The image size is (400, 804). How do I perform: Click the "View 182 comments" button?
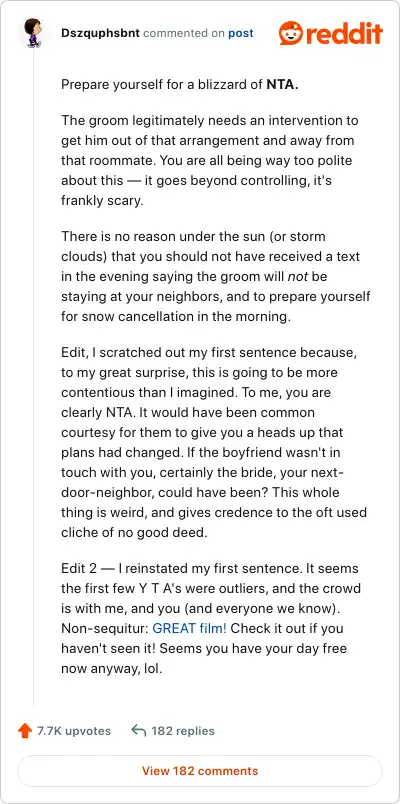(200, 771)
